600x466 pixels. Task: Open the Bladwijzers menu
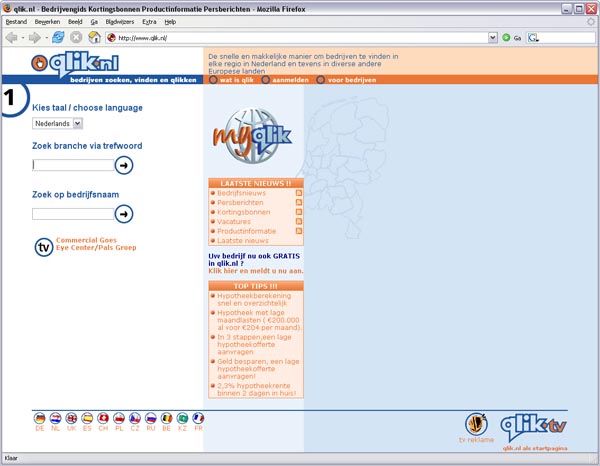point(118,21)
